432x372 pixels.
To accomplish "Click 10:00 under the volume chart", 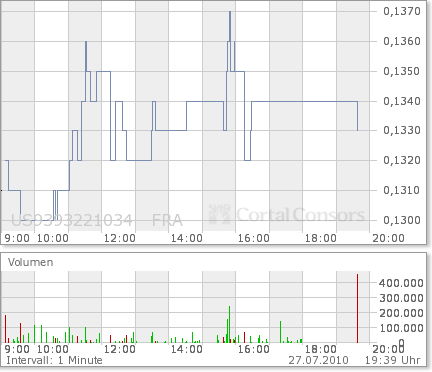I will [53, 349].
